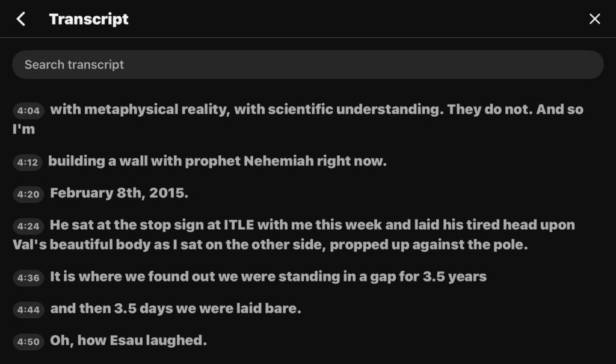
Task: Play from "standing in a gap" line
Action: click(x=268, y=277)
